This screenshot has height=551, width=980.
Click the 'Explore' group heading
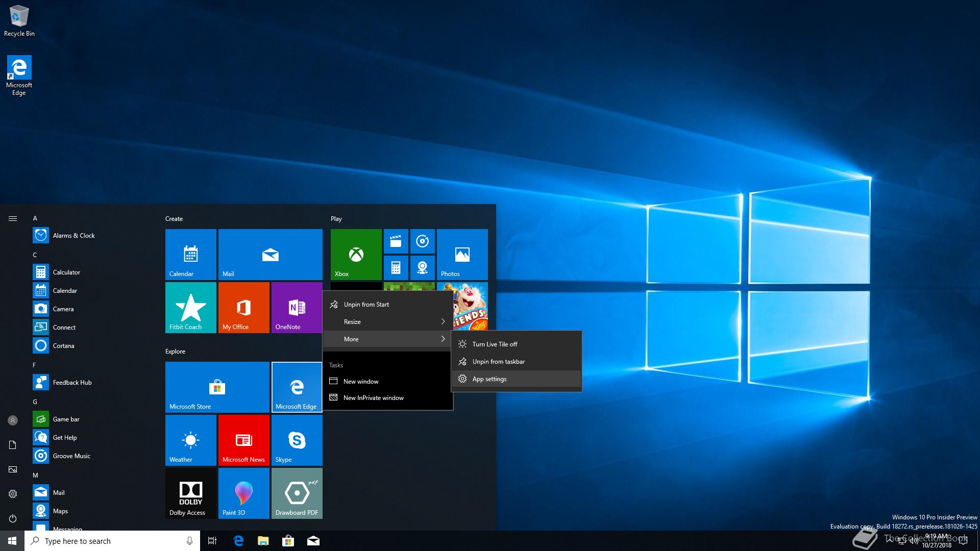pyautogui.click(x=175, y=352)
